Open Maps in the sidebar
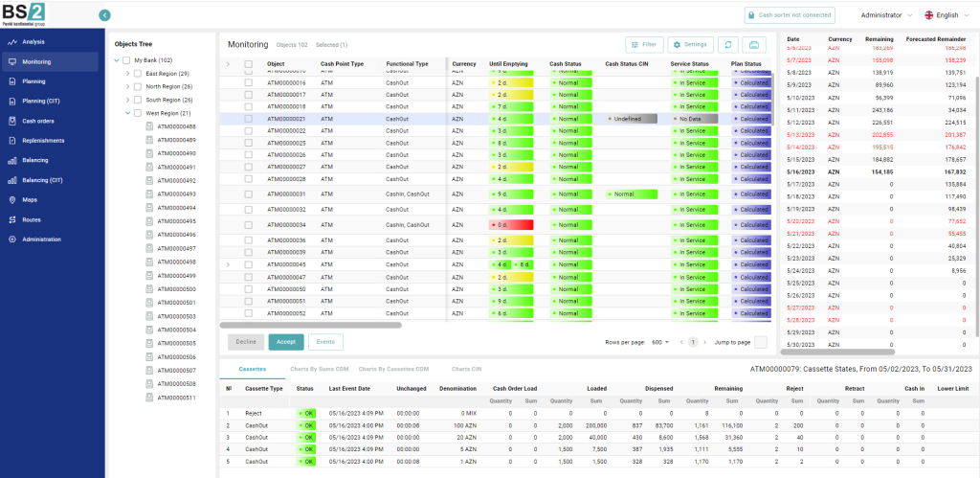This screenshot has width=980, height=478. (x=30, y=200)
